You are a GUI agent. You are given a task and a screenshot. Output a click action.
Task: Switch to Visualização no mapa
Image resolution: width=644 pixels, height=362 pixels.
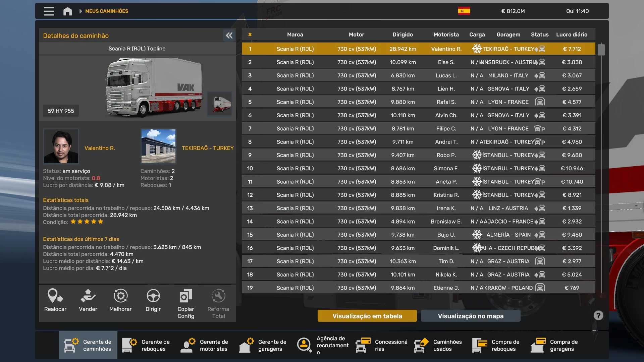click(x=470, y=316)
